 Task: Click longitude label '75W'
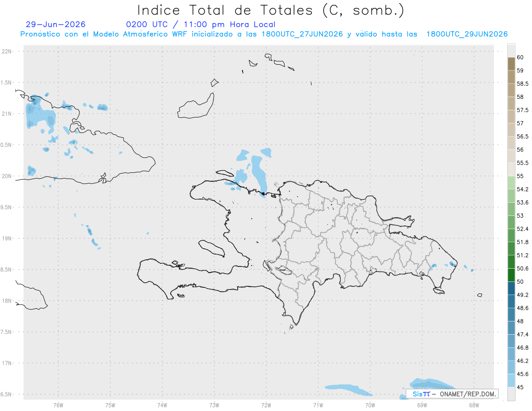tap(110, 405)
